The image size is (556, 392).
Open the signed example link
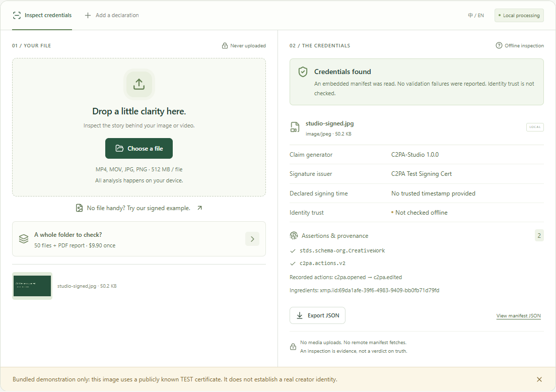tap(138, 208)
